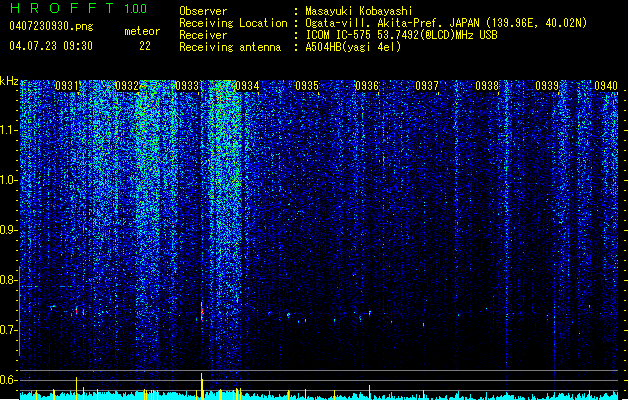Select the filename 0407230930.png
This screenshot has height=400, width=629.
[x=51, y=26]
